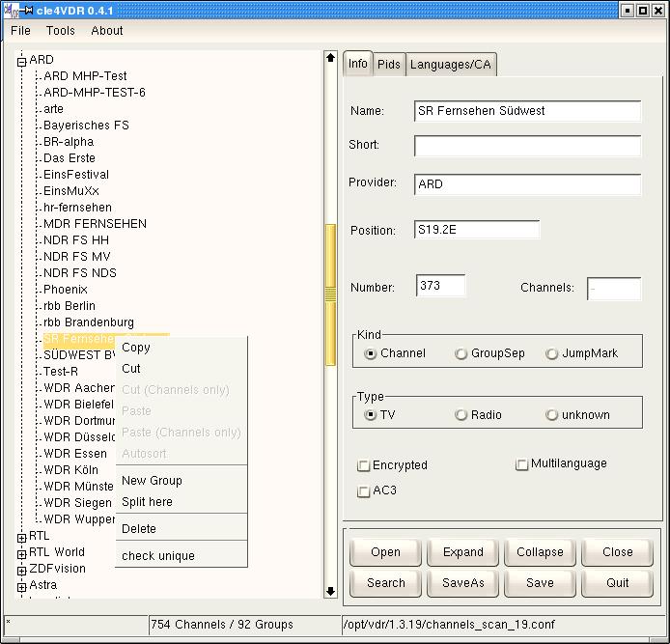Enable the Encrypted checkbox
This screenshot has height=644, width=670.
(x=364, y=465)
